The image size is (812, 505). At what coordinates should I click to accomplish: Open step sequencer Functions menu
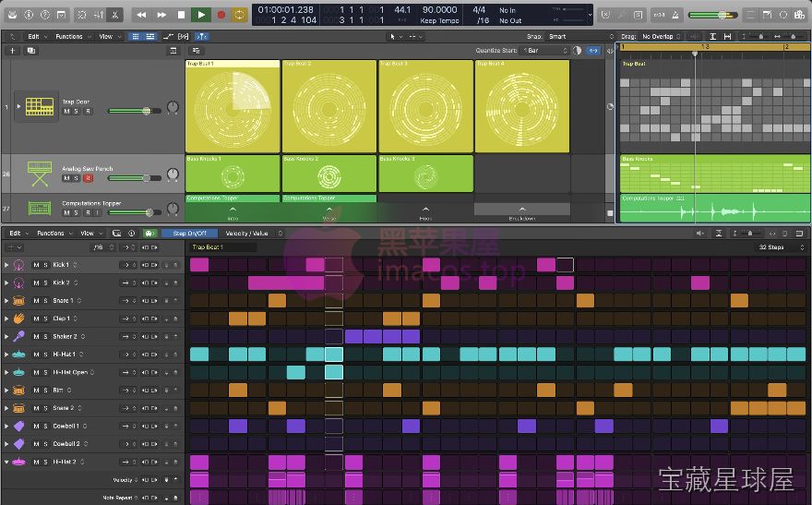[x=54, y=233]
